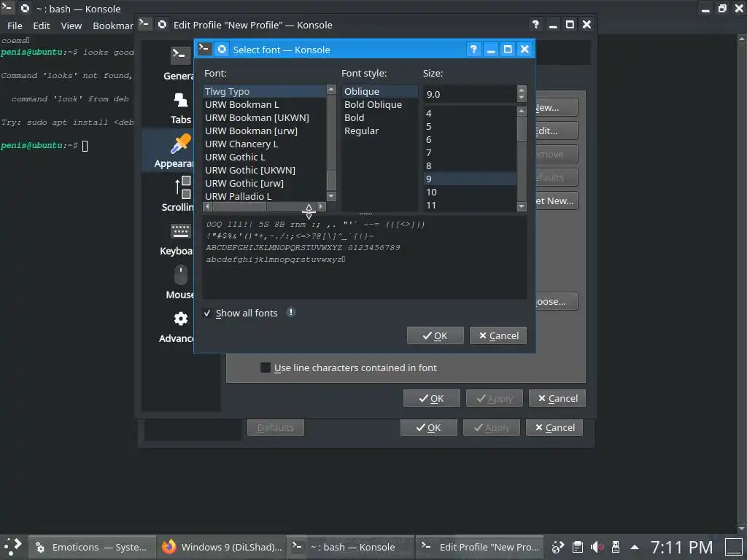747x560 pixels.
Task: Switch to bash Konsole taskbar entry
Action: (x=352, y=547)
